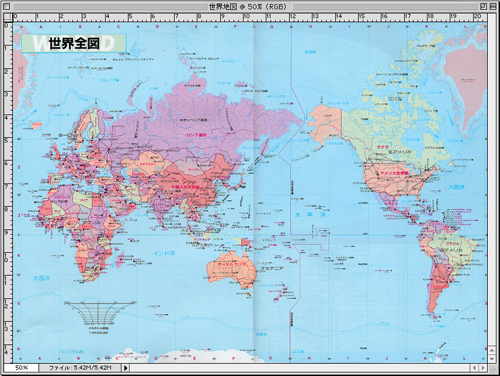This screenshot has width=500, height=376.
Task: Click the 世界全図 title banner on map
Action: (74, 43)
